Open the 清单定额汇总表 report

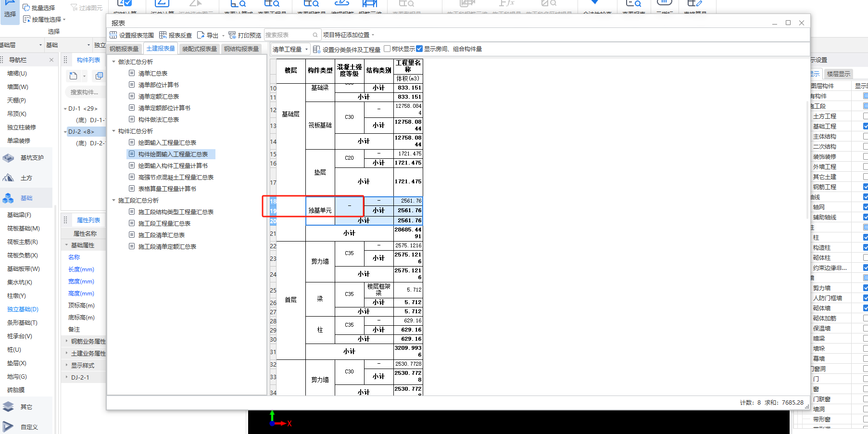click(159, 96)
